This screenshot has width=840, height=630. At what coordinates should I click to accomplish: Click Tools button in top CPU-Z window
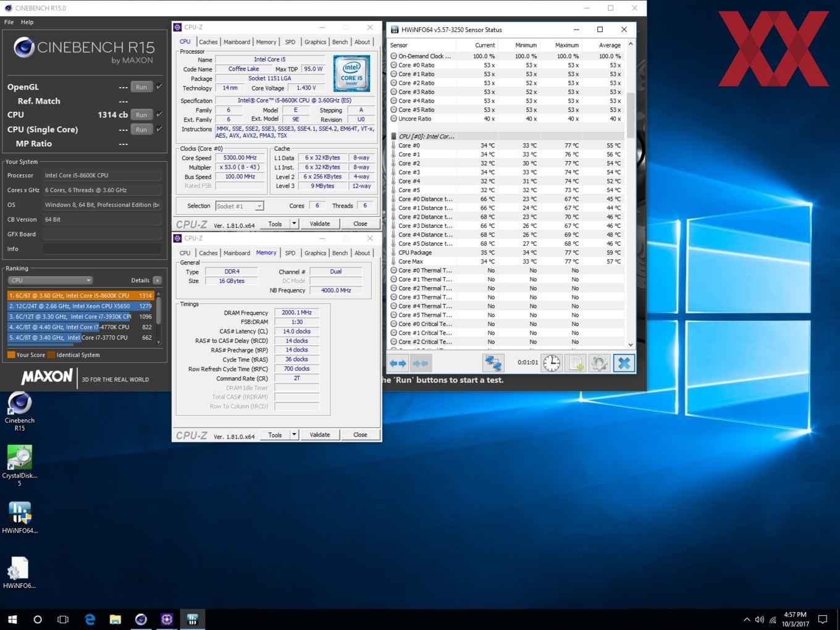[275, 224]
